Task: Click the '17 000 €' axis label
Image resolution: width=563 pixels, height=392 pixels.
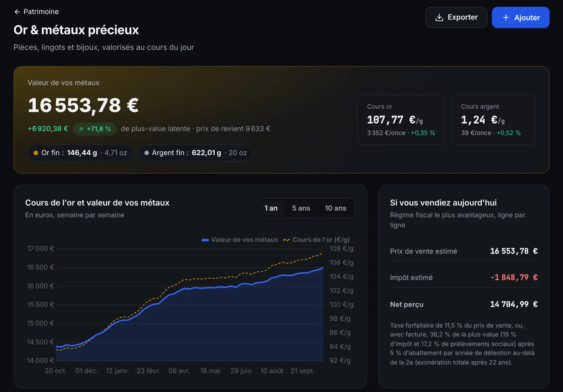Action: click(41, 249)
